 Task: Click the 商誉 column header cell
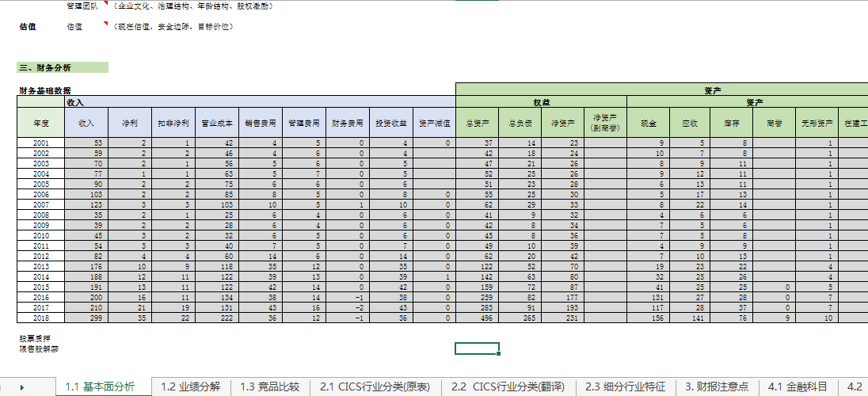point(775,123)
